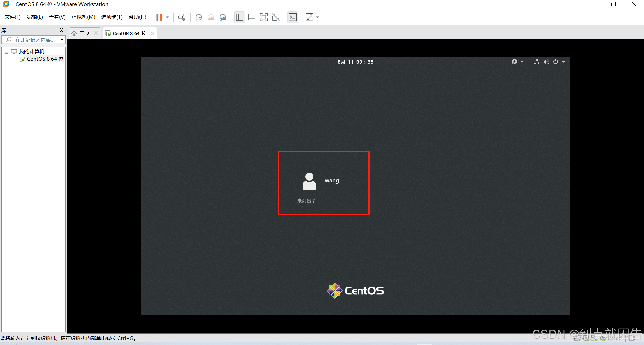Image resolution: width=644 pixels, height=345 pixels.
Task: Click the library search input field
Action: (30, 40)
